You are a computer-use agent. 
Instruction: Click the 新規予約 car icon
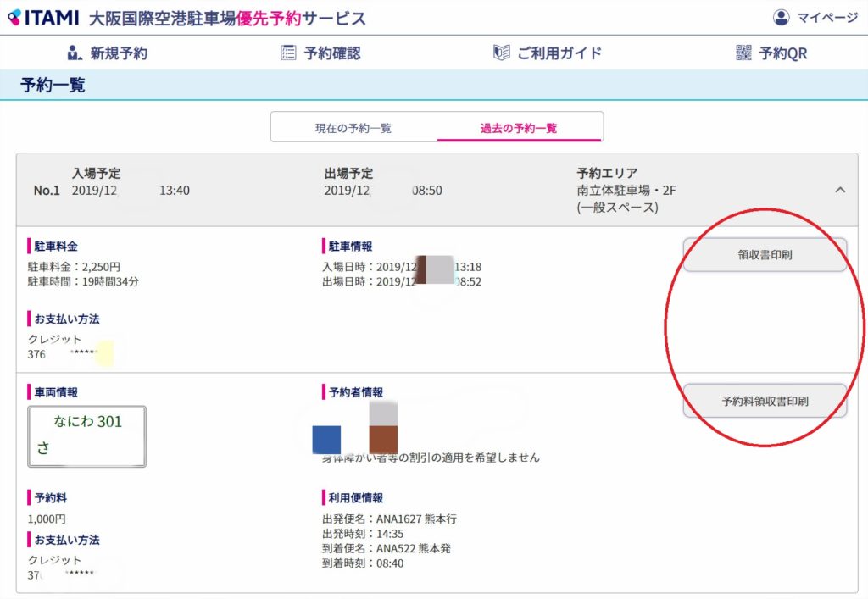tap(75, 53)
